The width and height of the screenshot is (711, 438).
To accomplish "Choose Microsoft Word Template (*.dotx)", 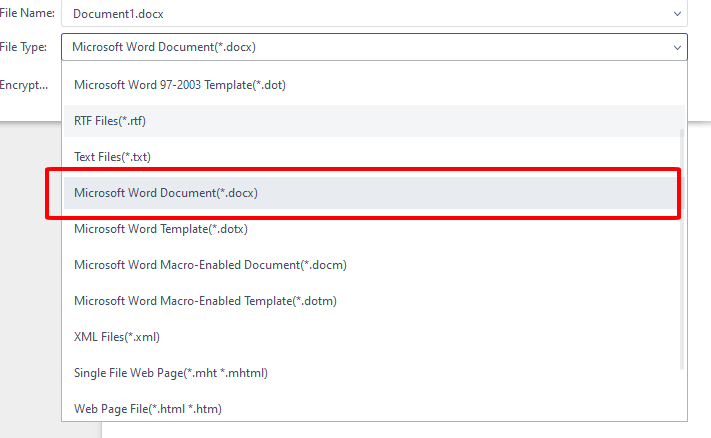I will [161, 229].
